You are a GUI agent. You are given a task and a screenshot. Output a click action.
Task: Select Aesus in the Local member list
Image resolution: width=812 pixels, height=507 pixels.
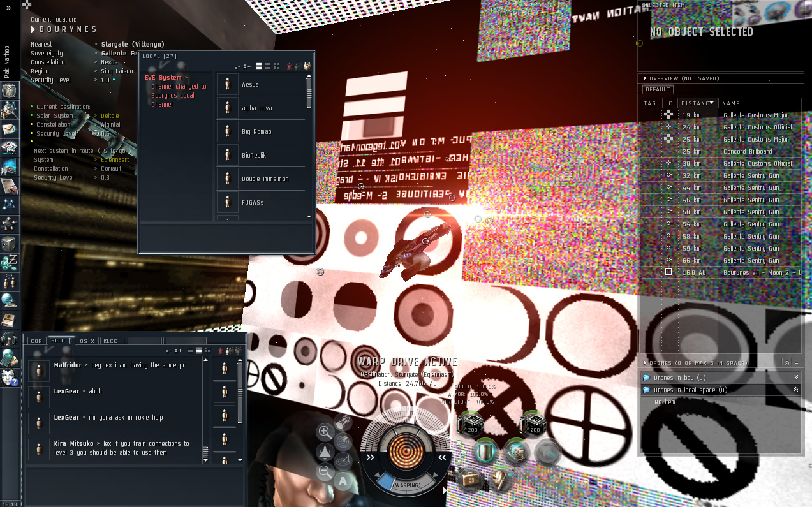(261, 84)
